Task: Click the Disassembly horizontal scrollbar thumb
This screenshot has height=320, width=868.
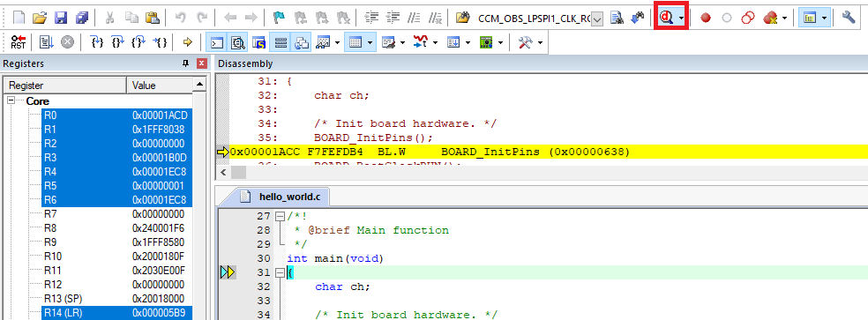Action: [238, 173]
